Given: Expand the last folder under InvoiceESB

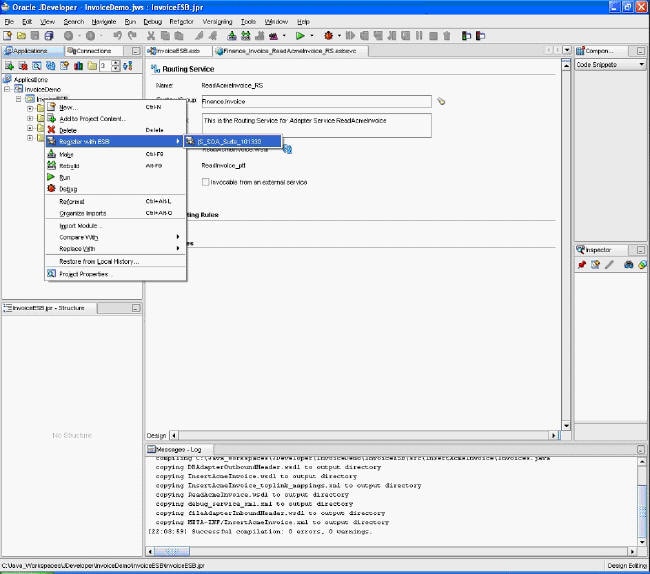Looking at the screenshot, I should (x=30, y=138).
